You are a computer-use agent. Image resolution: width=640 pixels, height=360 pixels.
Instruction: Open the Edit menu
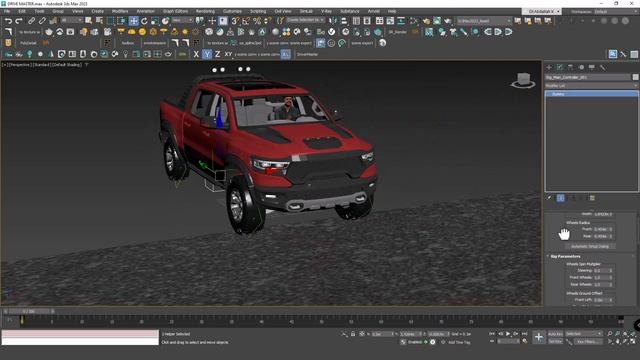click(22, 11)
